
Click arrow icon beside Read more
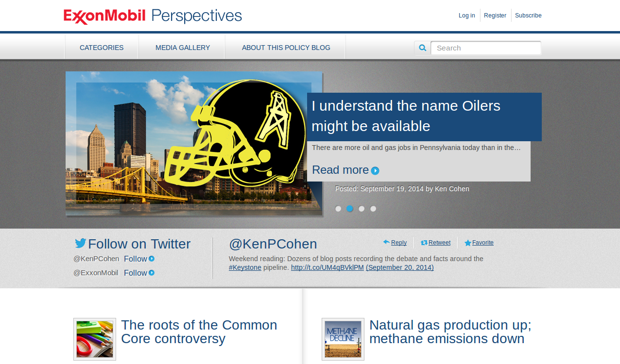tap(375, 171)
